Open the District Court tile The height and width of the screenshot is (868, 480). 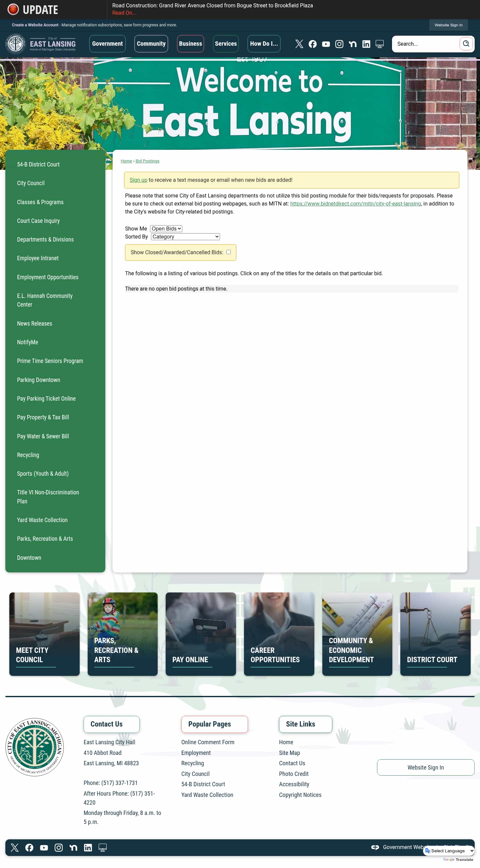tap(435, 634)
